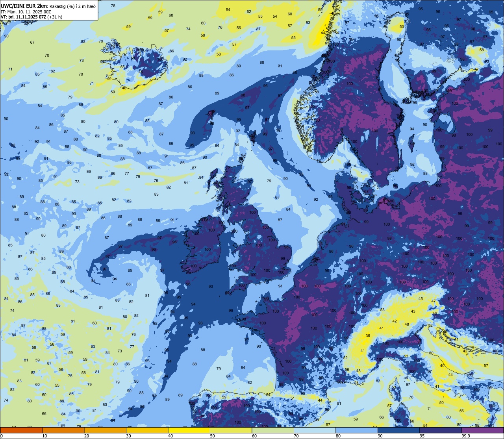The height and width of the screenshot is (439, 504).
Task: Click the legend tick label 90
Action: pos(380,436)
